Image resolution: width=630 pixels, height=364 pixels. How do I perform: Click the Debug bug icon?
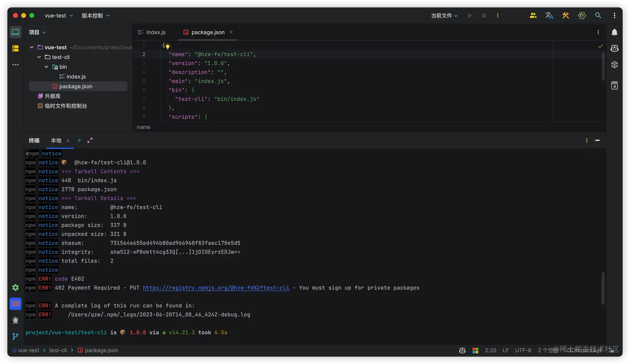[484, 15]
